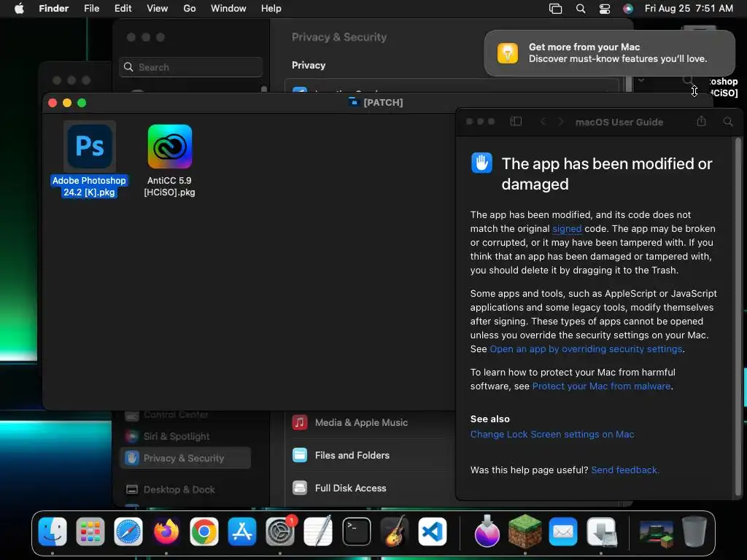The height and width of the screenshot is (560, 747).
Task: Open the App Store from the Dock
Action: [x=242, y=532]
